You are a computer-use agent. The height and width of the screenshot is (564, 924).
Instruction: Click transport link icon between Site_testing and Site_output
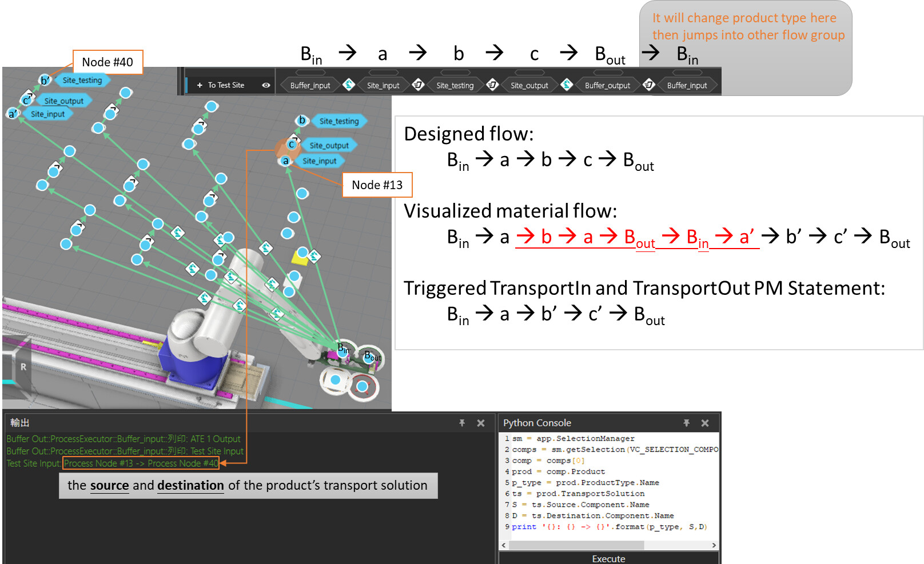click(x=492, y=85)
